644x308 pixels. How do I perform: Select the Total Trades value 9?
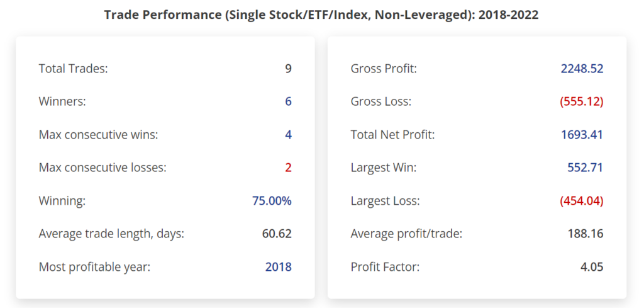click(x=288, y=69)
